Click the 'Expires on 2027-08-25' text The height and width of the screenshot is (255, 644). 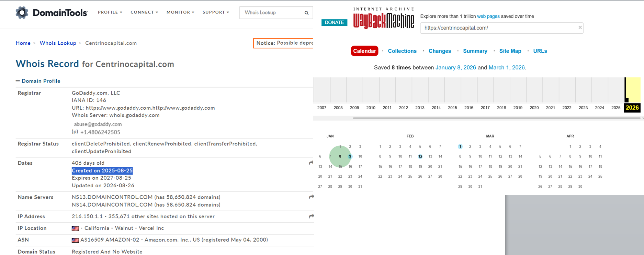101,178
